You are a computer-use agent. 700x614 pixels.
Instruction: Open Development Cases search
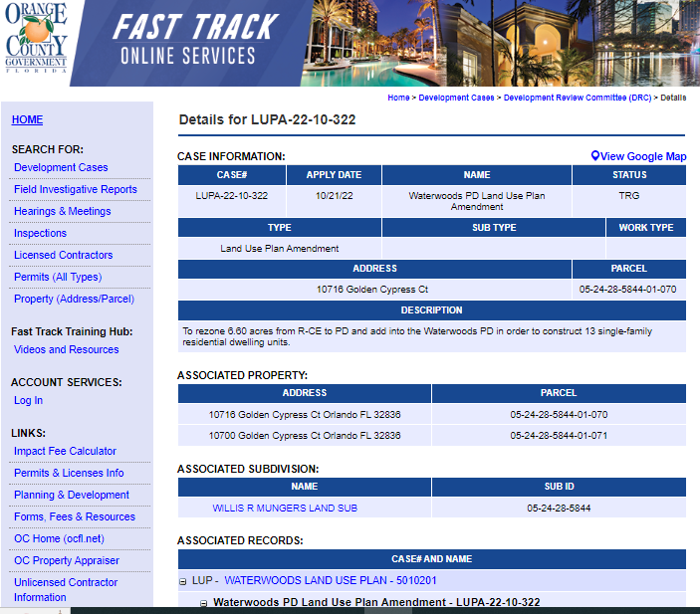click(61, 167)
